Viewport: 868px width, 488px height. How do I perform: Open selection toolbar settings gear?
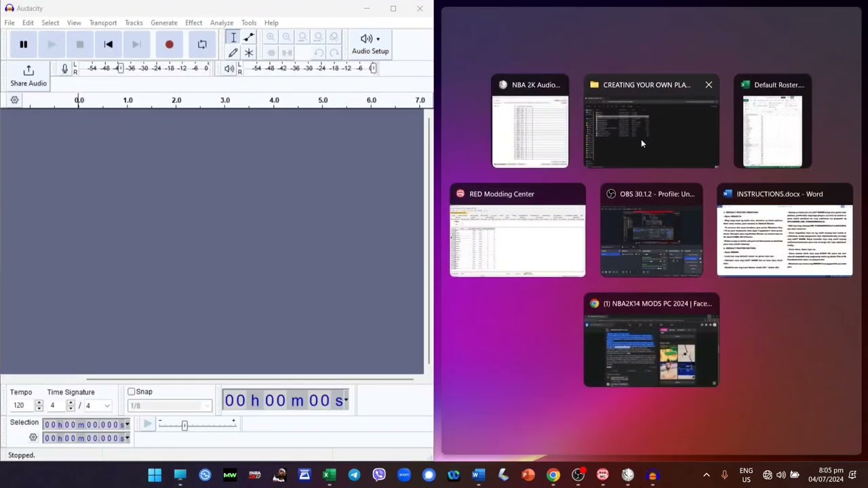tap(33, 438)
